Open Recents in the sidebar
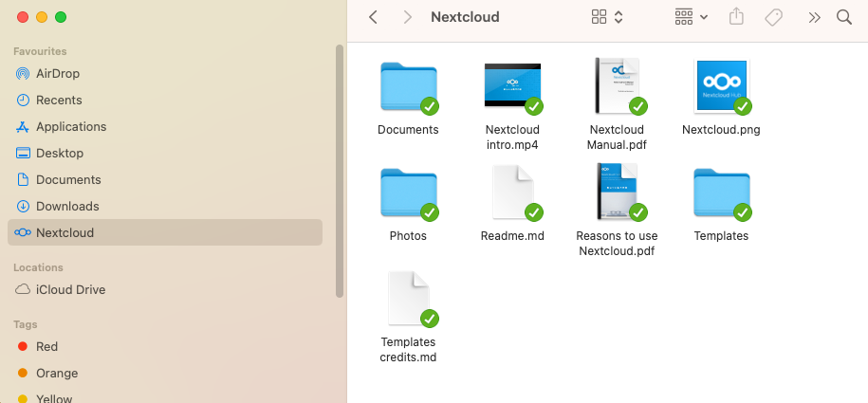This screenshot has width=868, height=403. 165,101
